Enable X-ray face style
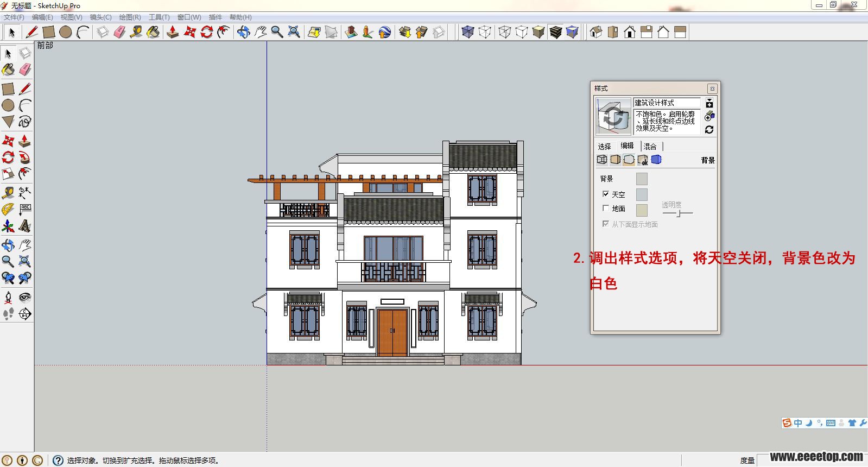The image size is (868, 467). (467, 32)
